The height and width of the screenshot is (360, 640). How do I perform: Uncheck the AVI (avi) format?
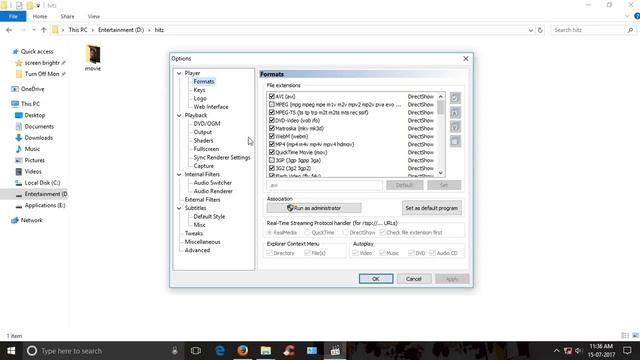[272, 96]
